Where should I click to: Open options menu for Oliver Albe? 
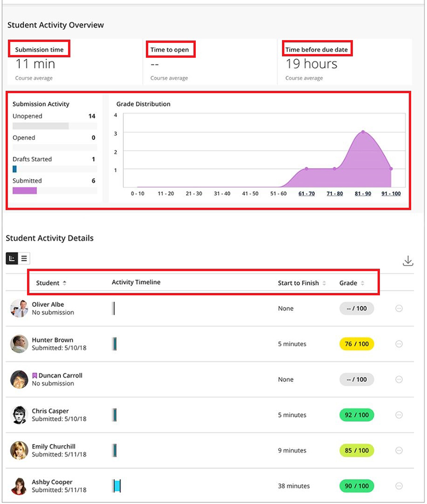point(399,308)
